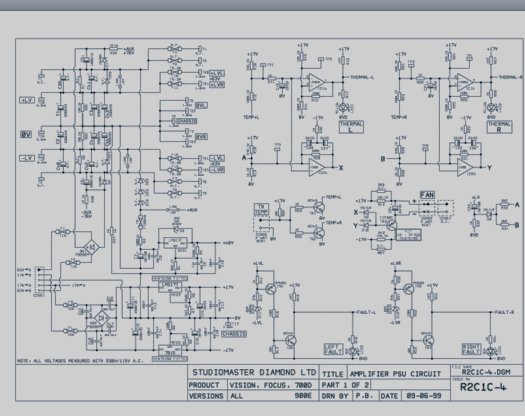Click the R2C1C-4.DGM file name
The image size is (525, 416).
tap(486, 372)
